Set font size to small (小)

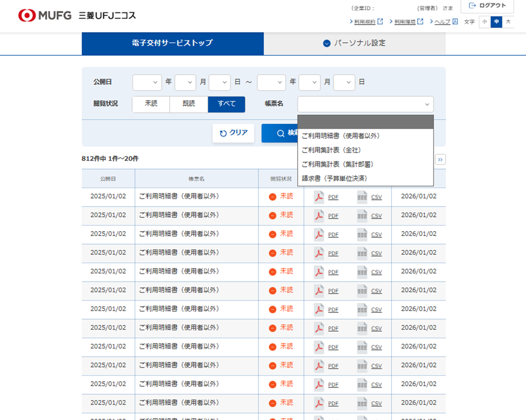485,22
